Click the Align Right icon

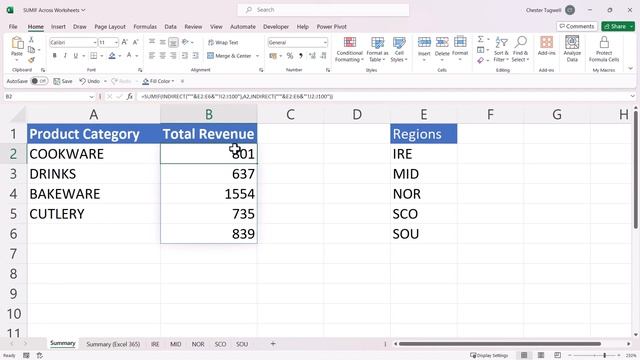(173, 56)
